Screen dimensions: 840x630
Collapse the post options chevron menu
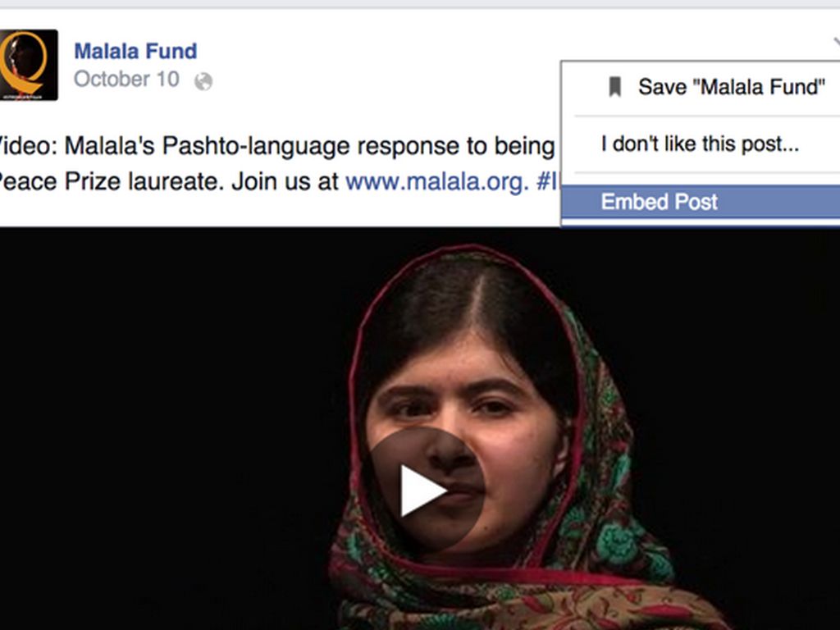coord(836,43)
